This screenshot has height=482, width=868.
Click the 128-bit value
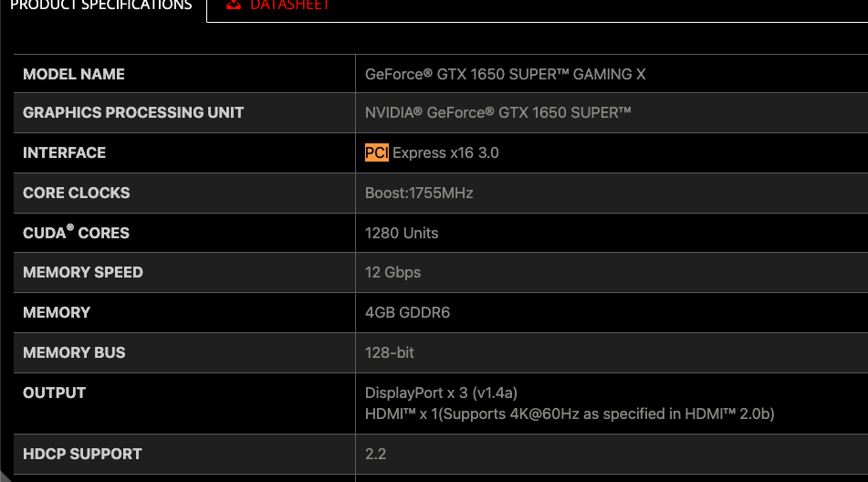click(390, 352)
